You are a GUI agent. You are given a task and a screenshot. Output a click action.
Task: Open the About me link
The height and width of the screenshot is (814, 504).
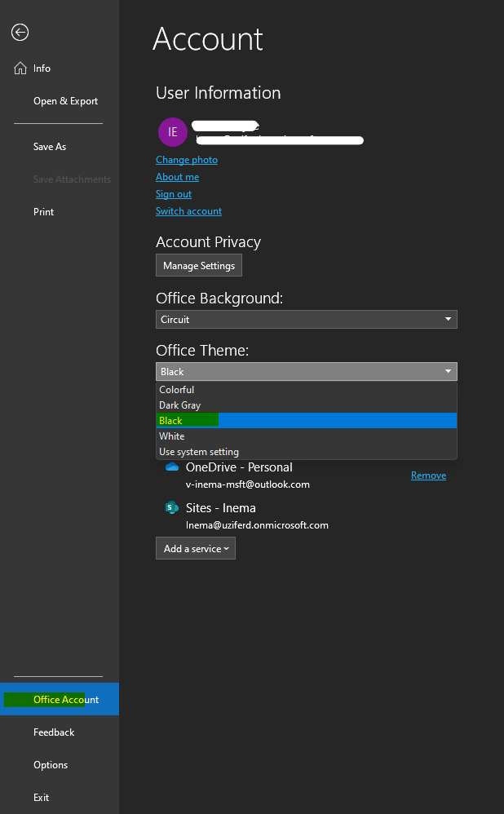tap(177, 177)
